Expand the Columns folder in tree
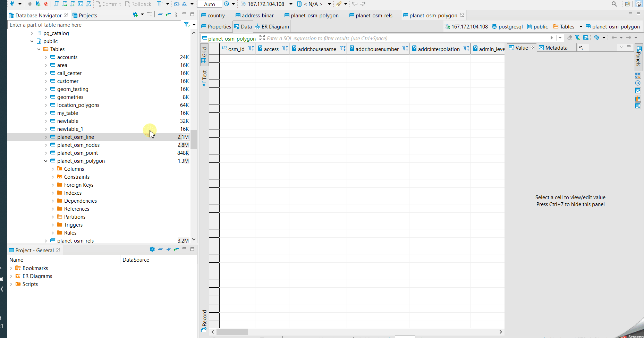This screenshot has height=338, width=644. [x=52, y=169]
